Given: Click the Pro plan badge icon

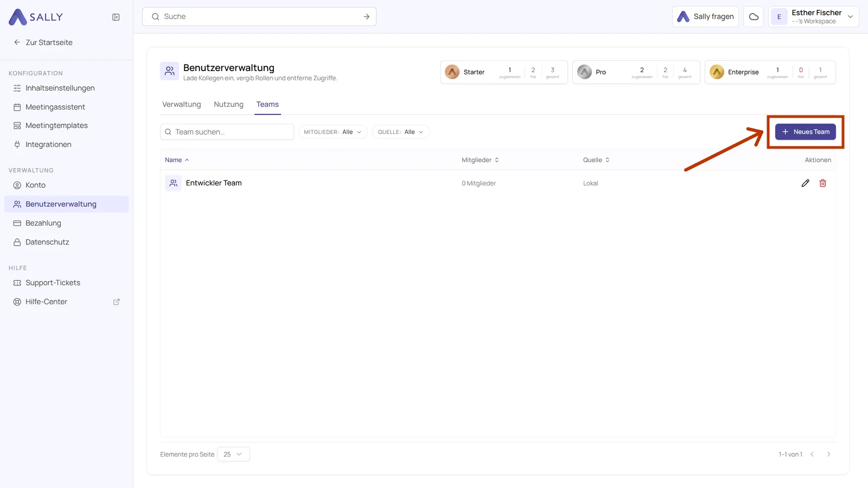Looking at the screenshot, I should pyautogui.click(x=584, y=72).
